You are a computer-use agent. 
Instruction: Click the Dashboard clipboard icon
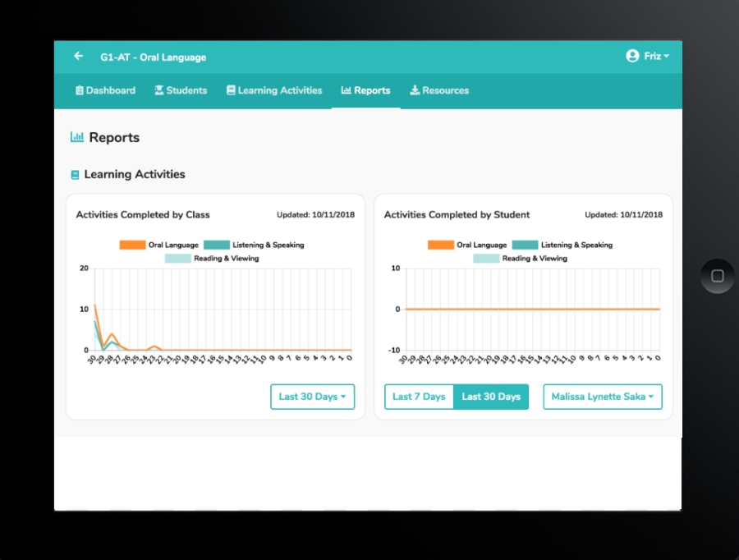tap(80, 90)
